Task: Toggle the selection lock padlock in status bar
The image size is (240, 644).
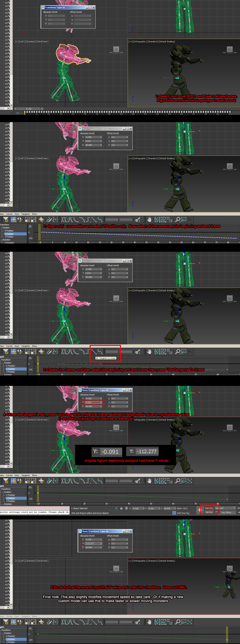Action: [x=121, y=508]
